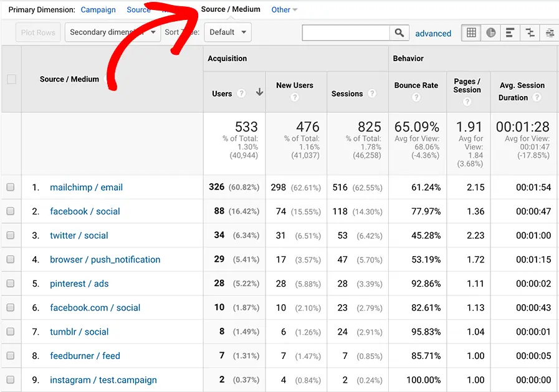This screenshot has width=559, height=392.
Task: Check the instagram / test.campaign row
Action: tap(11, 380)
